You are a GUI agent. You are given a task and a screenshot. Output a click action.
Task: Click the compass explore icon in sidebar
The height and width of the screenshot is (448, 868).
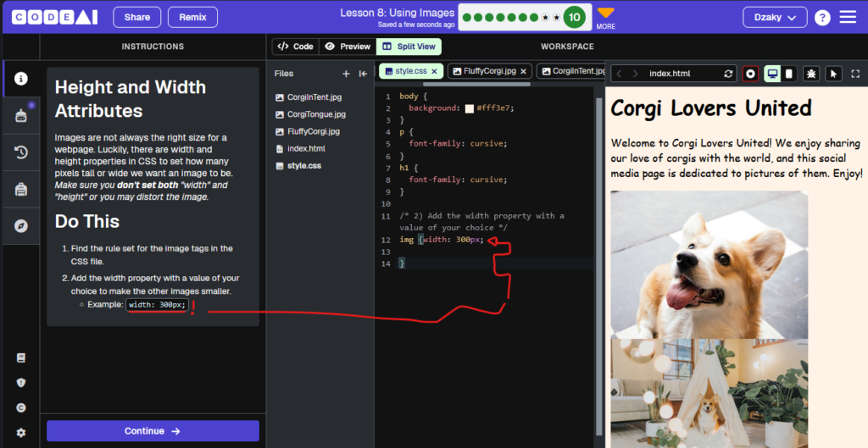(x=21, y=225)
